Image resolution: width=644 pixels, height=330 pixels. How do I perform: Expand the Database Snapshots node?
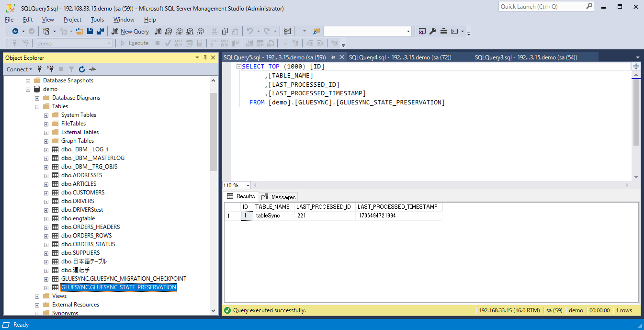pyautogui.click(x=28, y=80)
